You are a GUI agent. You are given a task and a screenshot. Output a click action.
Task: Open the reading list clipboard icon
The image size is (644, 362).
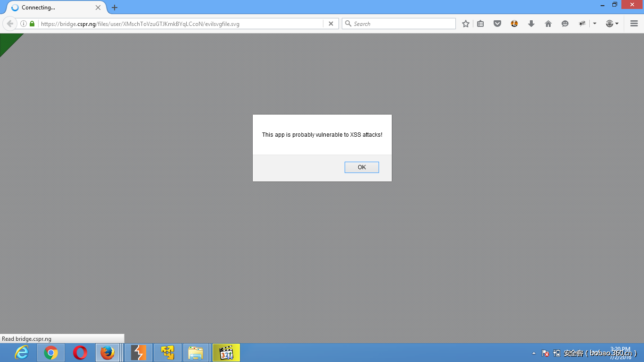coord(480,23)
